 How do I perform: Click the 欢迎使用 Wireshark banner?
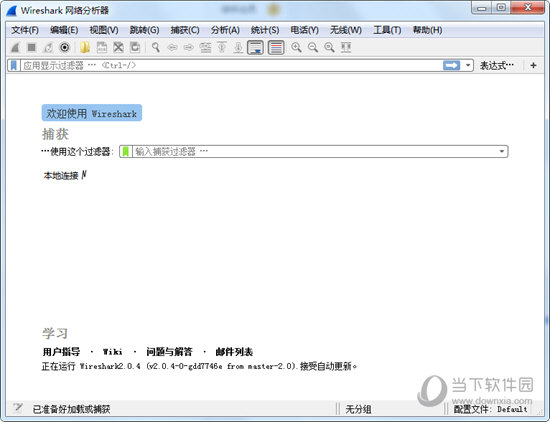[92, 113]
